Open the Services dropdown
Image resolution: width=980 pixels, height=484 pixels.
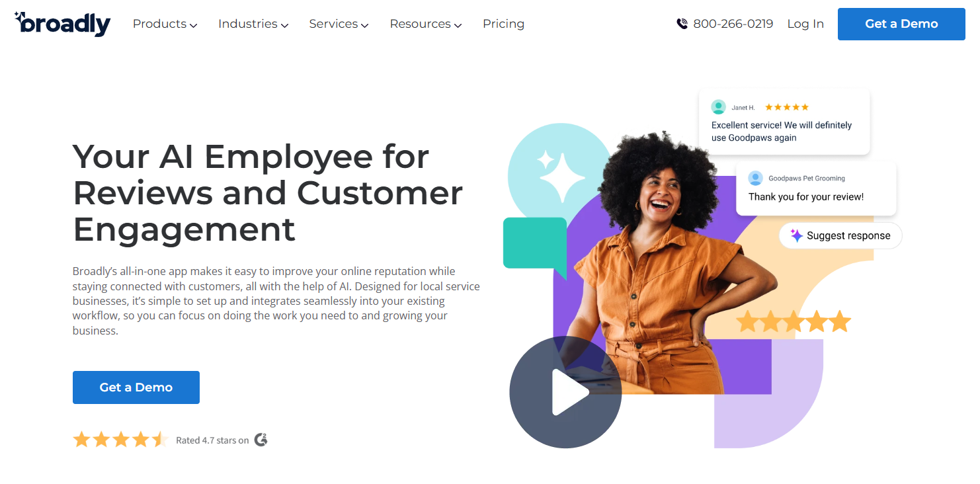(x=339, y=24)
